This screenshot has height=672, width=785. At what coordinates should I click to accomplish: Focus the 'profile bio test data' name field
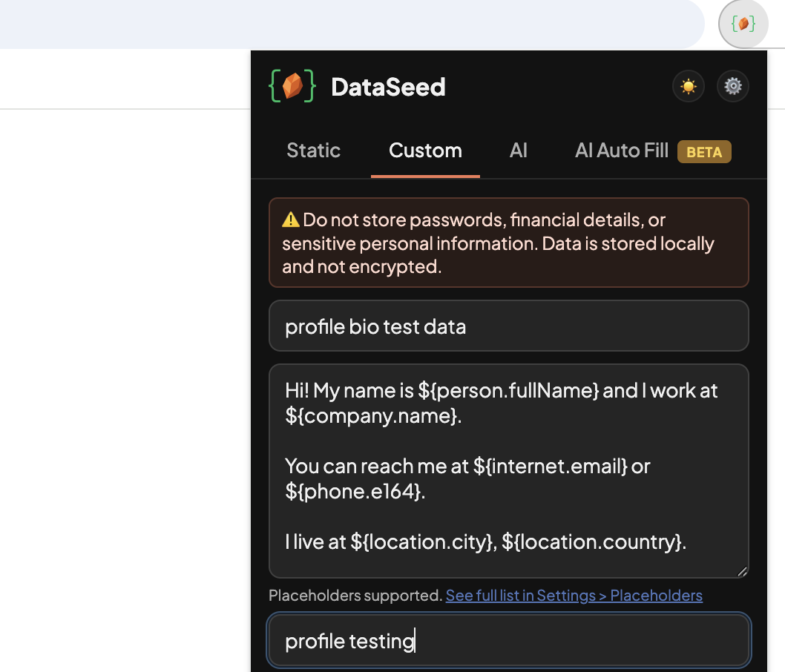[x=508, y=326]
